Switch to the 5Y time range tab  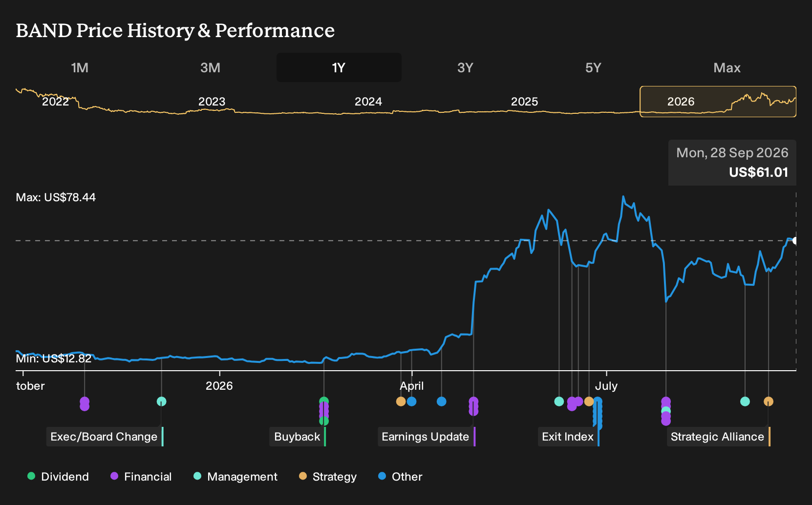pos(593,67)
